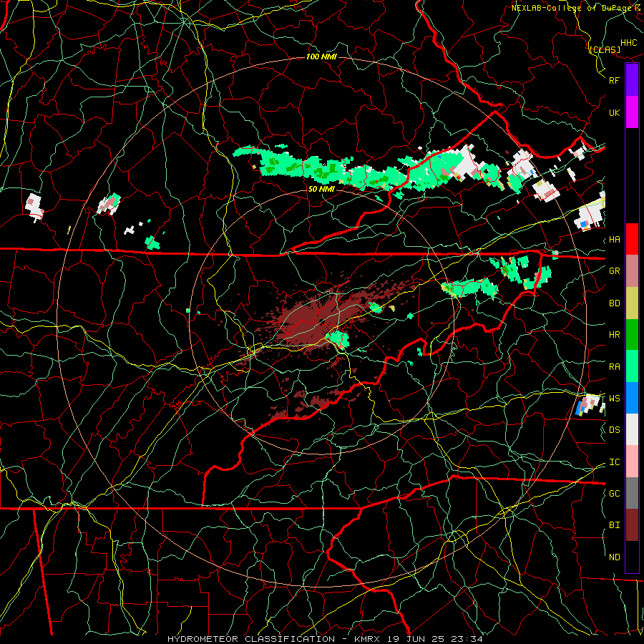Click the magenta UK legend color swatch
Viewport: 644px width, 644px height.
(x=632, y=112)
